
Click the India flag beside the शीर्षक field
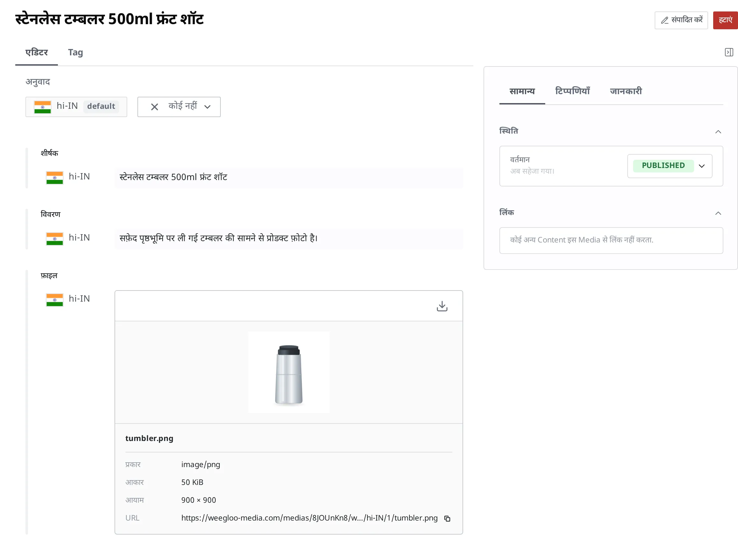[x=55, y=178]
